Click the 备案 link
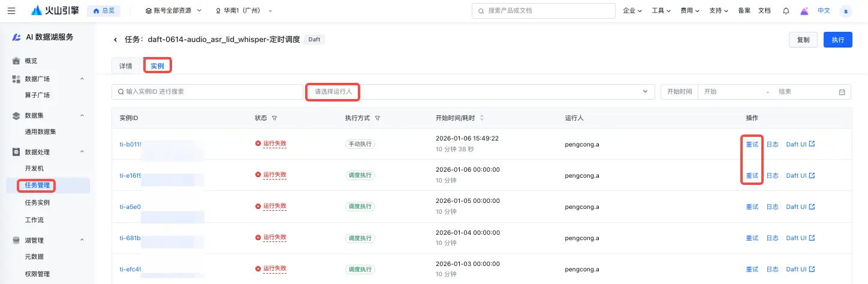The height and width of the screenshot is (284, 868). pyautogui.click(x=745, y=11)
